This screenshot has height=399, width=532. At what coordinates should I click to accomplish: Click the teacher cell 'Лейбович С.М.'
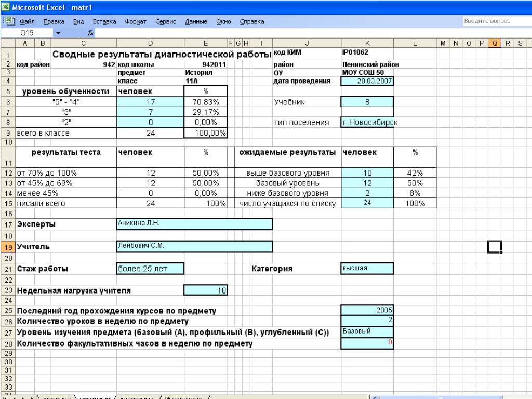(x=194, y=247)
